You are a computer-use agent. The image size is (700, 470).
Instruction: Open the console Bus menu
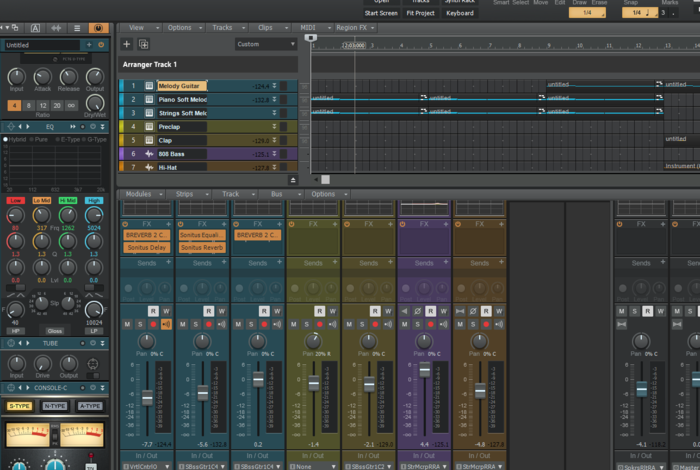(281, 194)
